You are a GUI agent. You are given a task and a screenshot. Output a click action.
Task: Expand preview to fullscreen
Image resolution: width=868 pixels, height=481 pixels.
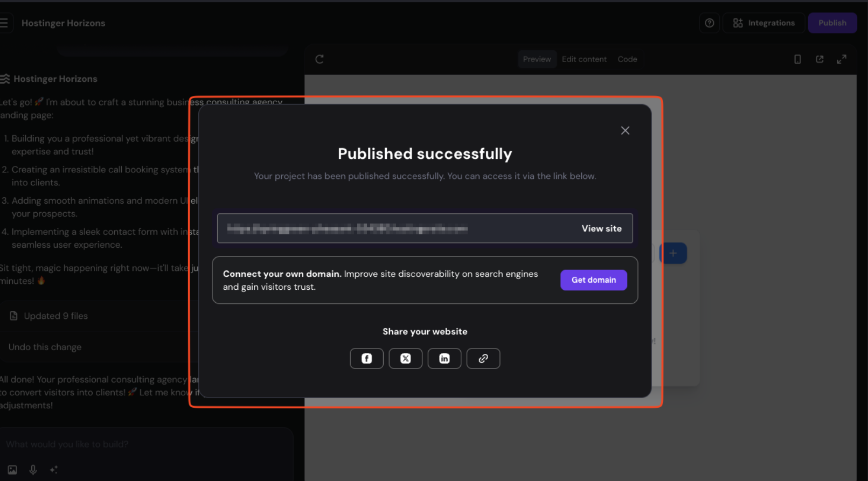842,59
